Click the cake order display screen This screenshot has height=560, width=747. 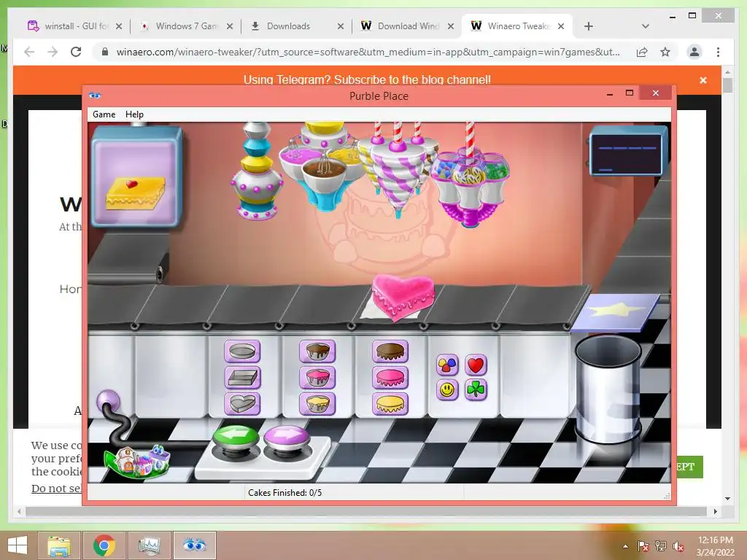(136, 176)
